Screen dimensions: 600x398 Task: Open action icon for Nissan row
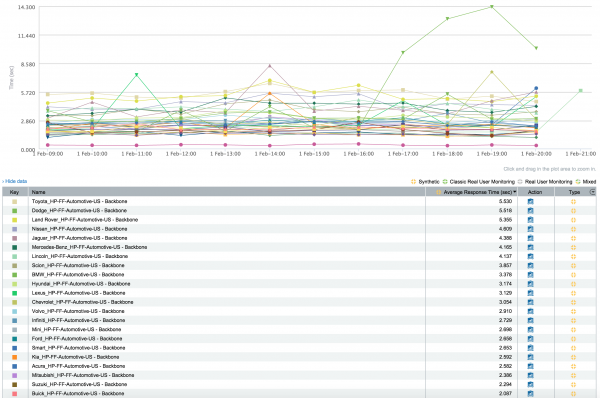[x=530, y=229]
